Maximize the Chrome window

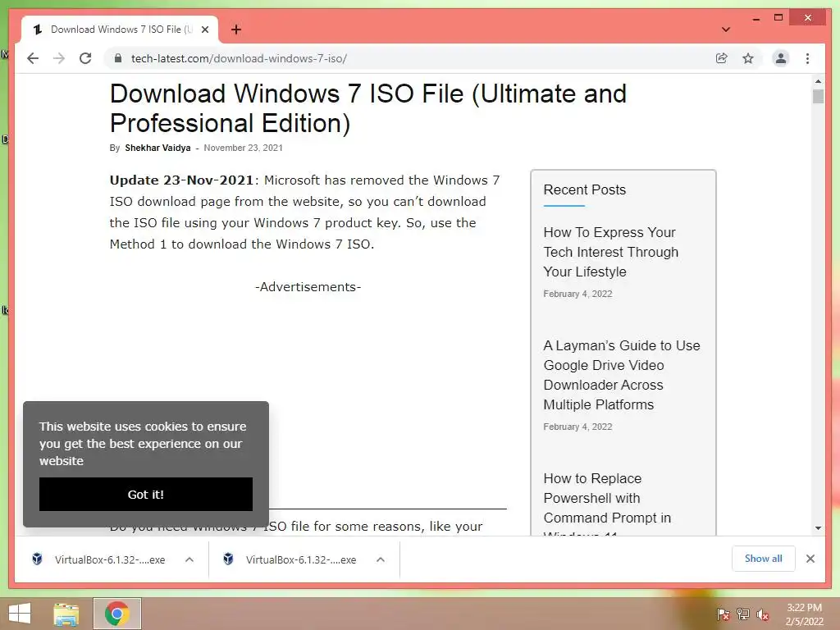coord(778,18)
